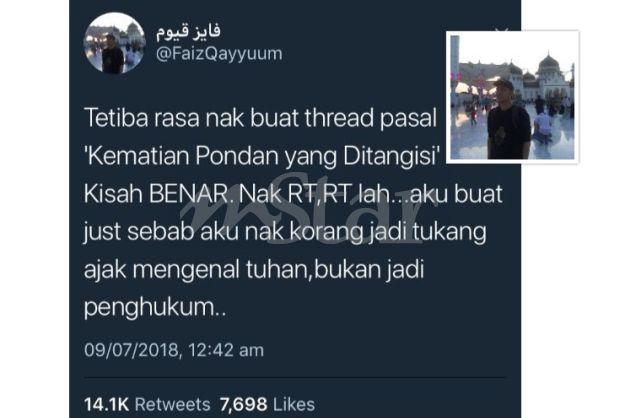Screen dimensions: 620x418
Task: Click the man in the enlarged photo
Action: click(x=508, y=119)
